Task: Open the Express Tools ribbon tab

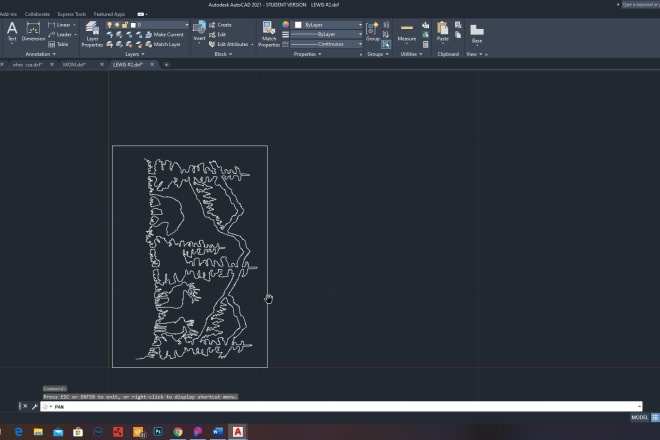Action: [72, 14]
